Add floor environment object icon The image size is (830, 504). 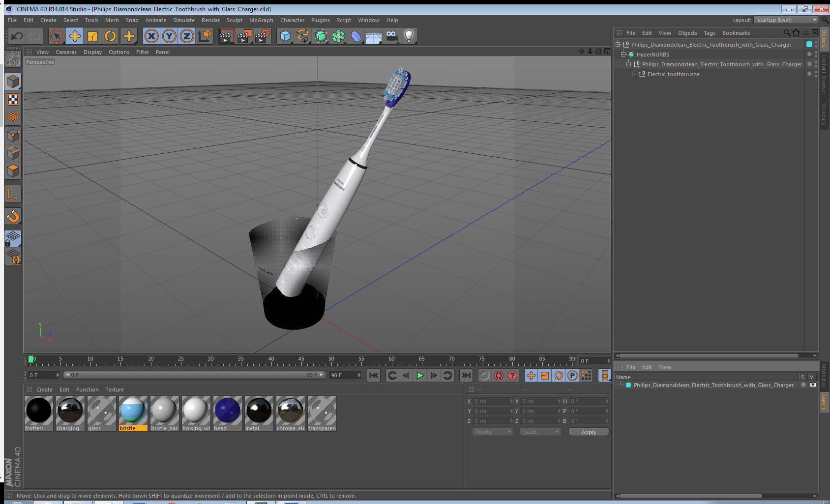[374, 36]
